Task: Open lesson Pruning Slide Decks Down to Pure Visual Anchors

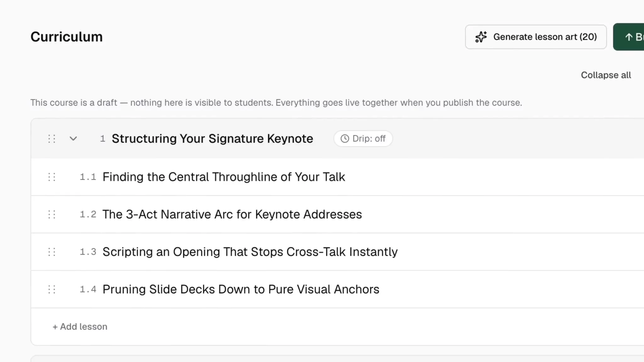Action: point(241,289)
